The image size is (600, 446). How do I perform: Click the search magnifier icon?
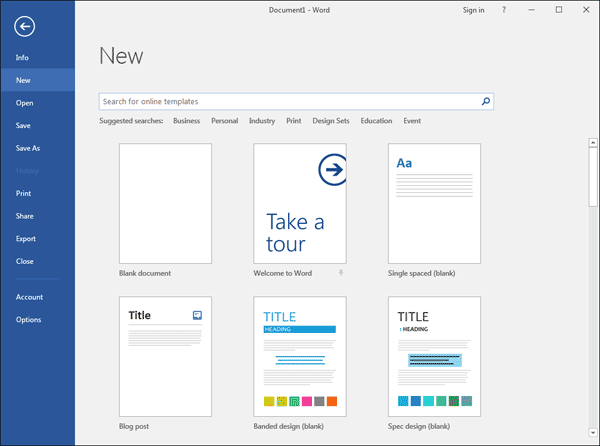click(486, 101)
